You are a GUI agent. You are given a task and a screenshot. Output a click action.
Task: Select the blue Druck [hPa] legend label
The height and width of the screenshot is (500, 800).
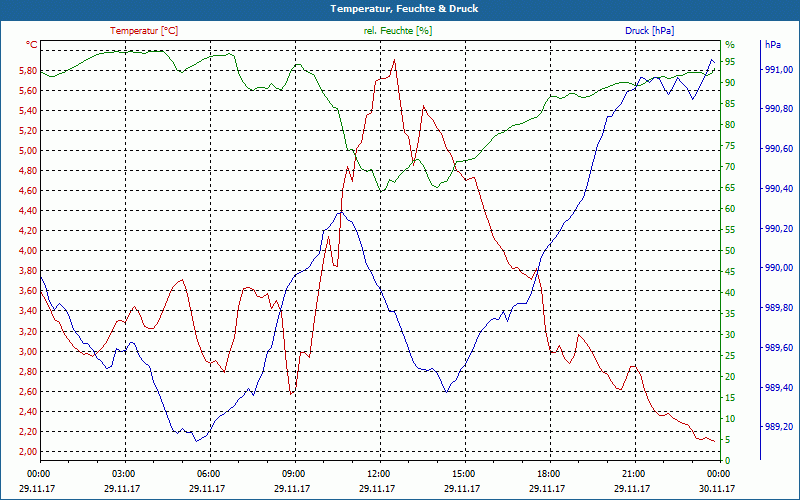click(x=649, y=31)
